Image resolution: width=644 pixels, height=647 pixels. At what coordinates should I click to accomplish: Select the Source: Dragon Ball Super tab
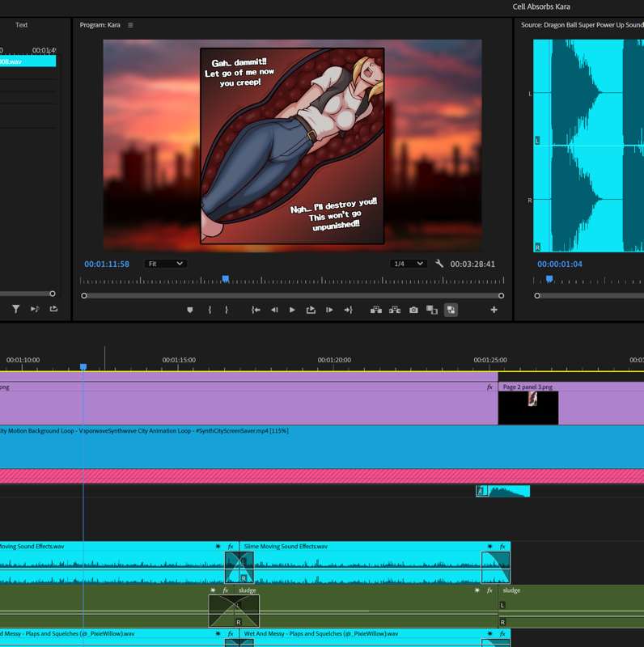coord(582,25)
